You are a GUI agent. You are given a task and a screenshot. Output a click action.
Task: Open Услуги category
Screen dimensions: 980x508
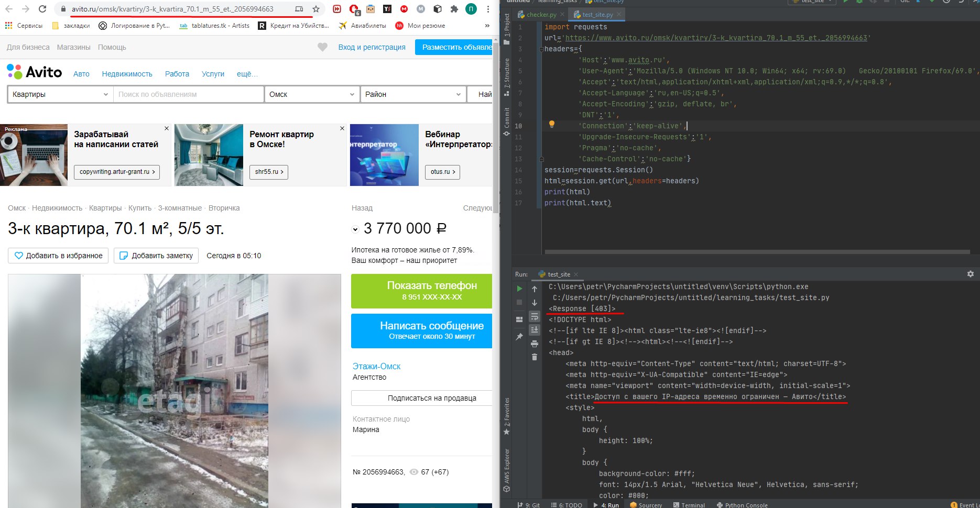point(213,74)
